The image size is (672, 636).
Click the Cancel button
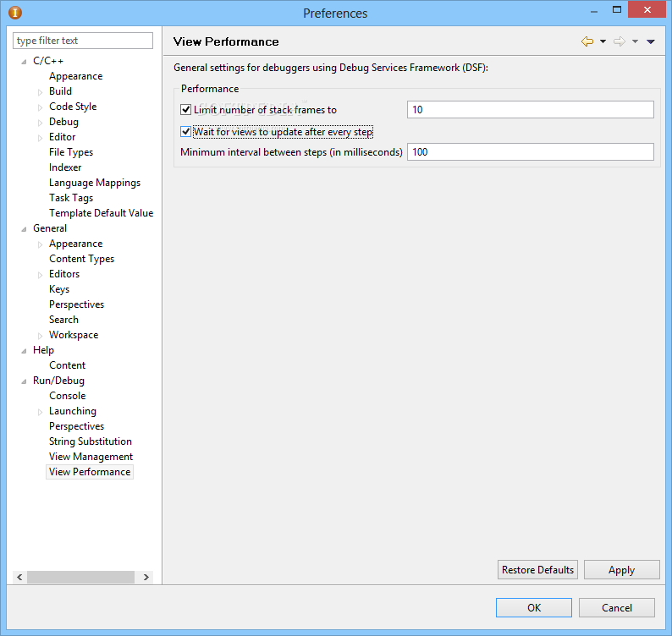click(x=617, y=608)
